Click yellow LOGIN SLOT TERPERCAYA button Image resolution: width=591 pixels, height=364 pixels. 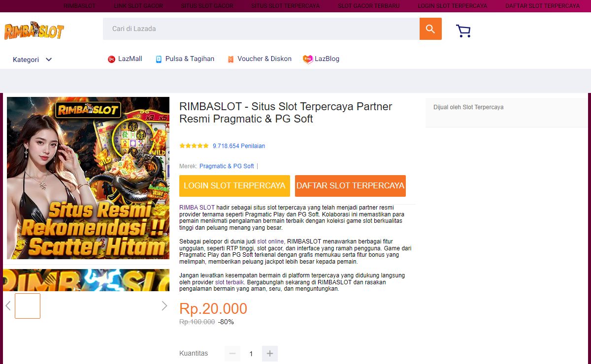click(x=234, y=186)
